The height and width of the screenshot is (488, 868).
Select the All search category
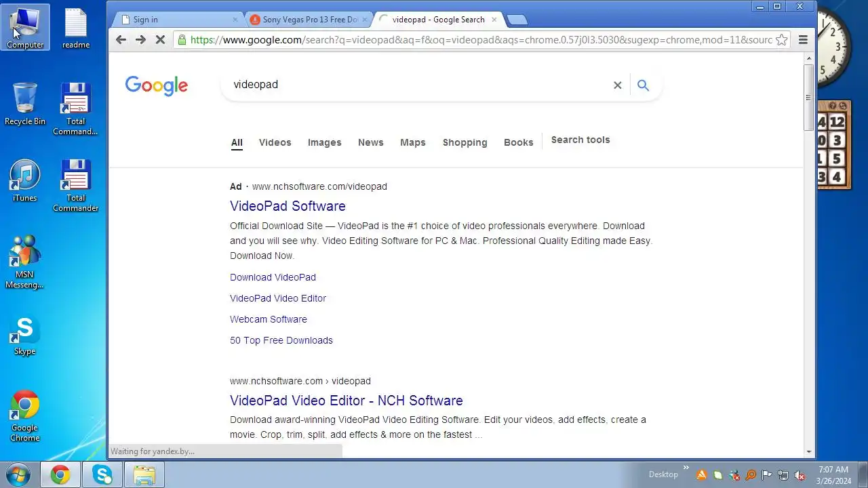point(237,142)
